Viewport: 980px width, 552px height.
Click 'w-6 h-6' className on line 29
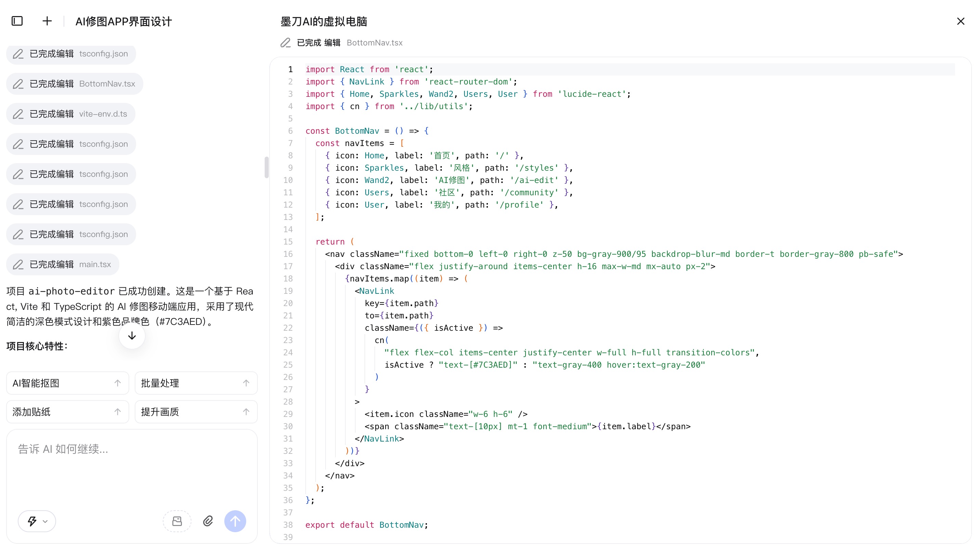click(490, 414)
